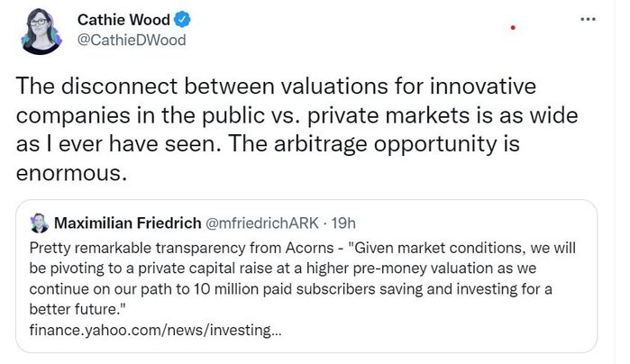630x364 pixels.
Task: Click 'Pretty remarkable transparency' in quoted tweet
Action: click(137, 249)
